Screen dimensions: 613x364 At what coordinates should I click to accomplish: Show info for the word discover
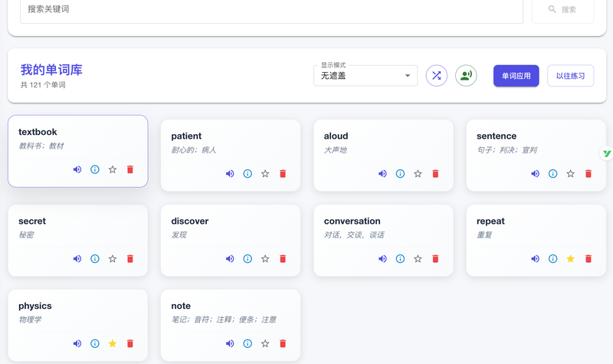[247, 259]
